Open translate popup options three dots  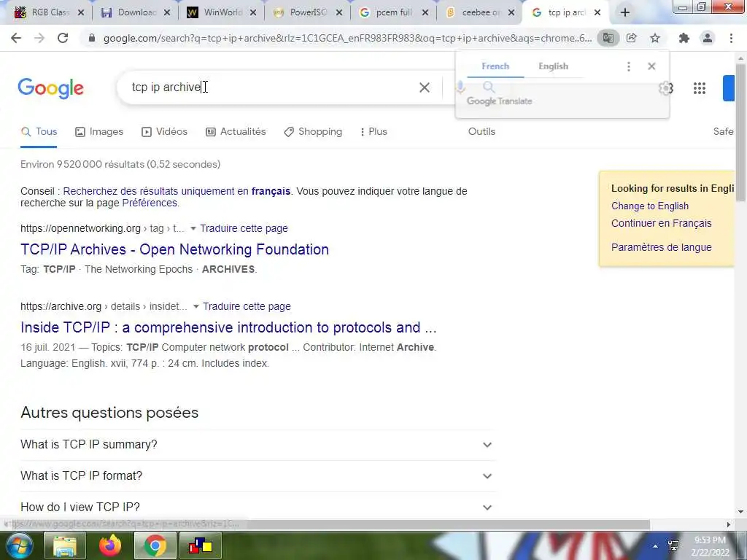[x=629, y=66]
